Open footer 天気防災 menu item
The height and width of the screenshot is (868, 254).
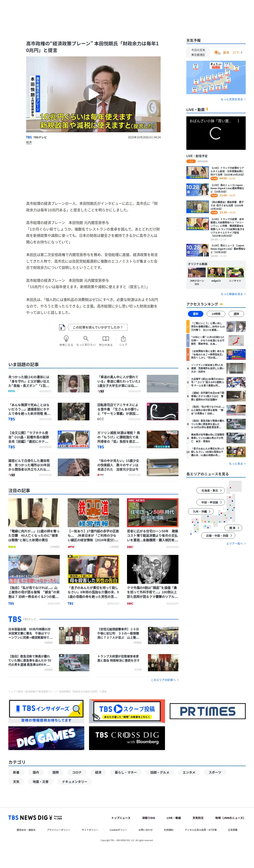[x=198, y=818]
